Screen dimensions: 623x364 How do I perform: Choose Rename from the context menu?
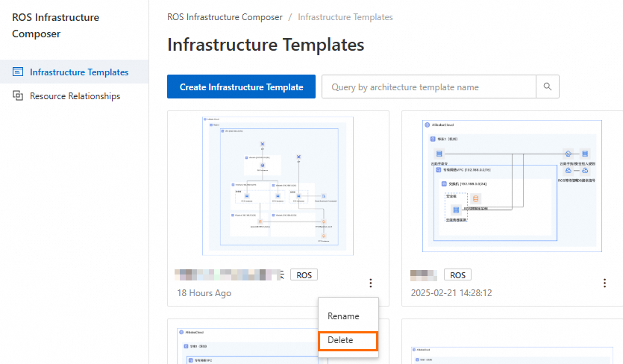click(x=343, y=316)
